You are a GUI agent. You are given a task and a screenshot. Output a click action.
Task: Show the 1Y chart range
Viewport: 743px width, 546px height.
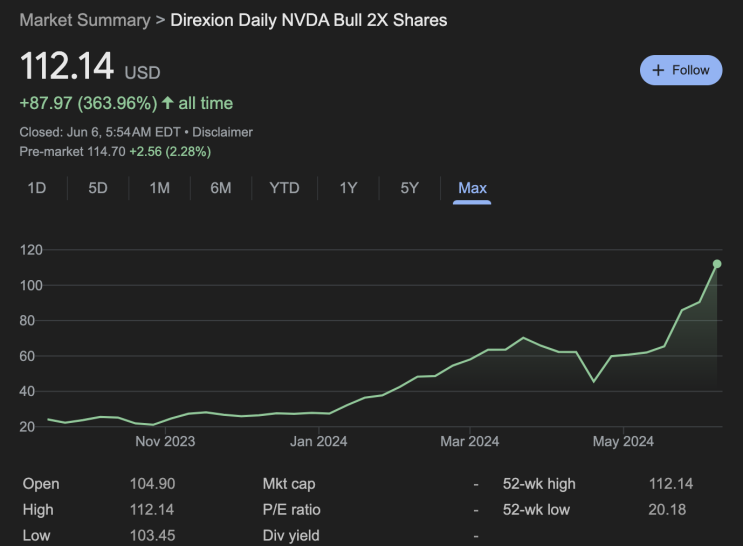(x=348, y=188)
